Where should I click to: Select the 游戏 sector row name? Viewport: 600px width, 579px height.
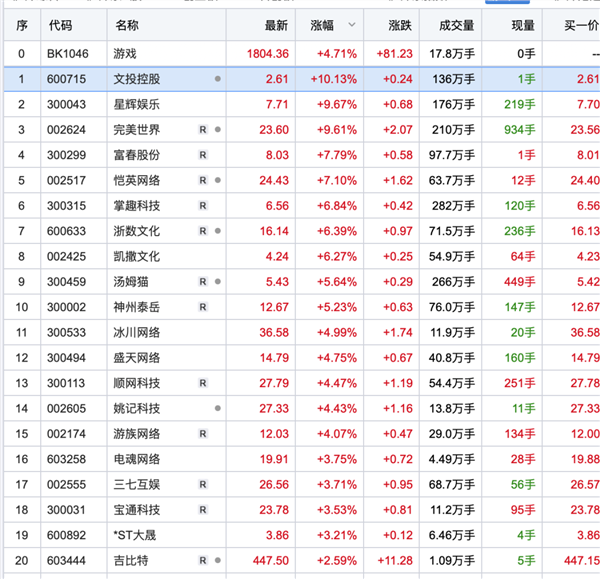click(x=127, y=53)
